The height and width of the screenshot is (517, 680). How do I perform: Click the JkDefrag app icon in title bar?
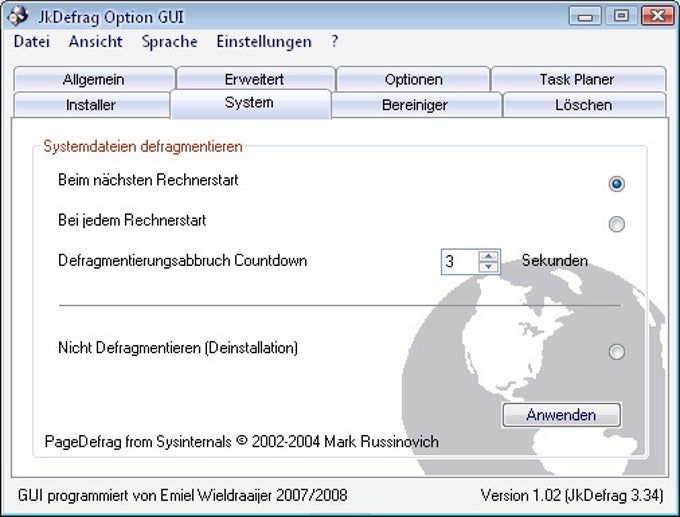pyautogui.click(x=18, y=16)
